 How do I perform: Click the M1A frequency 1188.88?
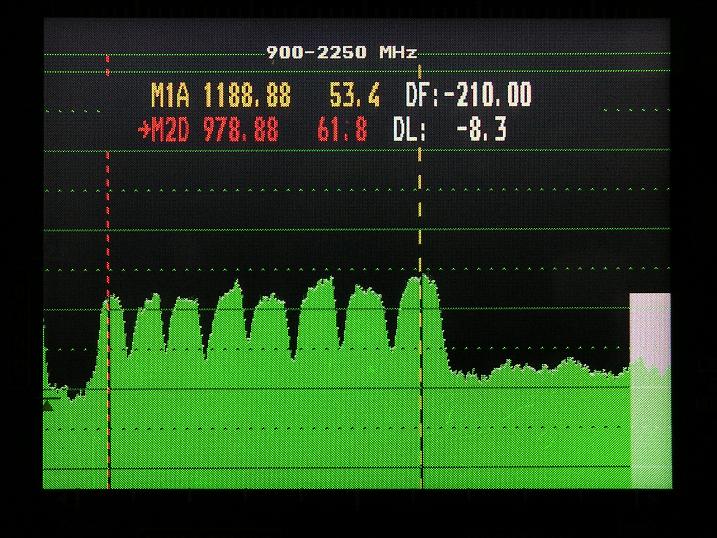[247, 96]
